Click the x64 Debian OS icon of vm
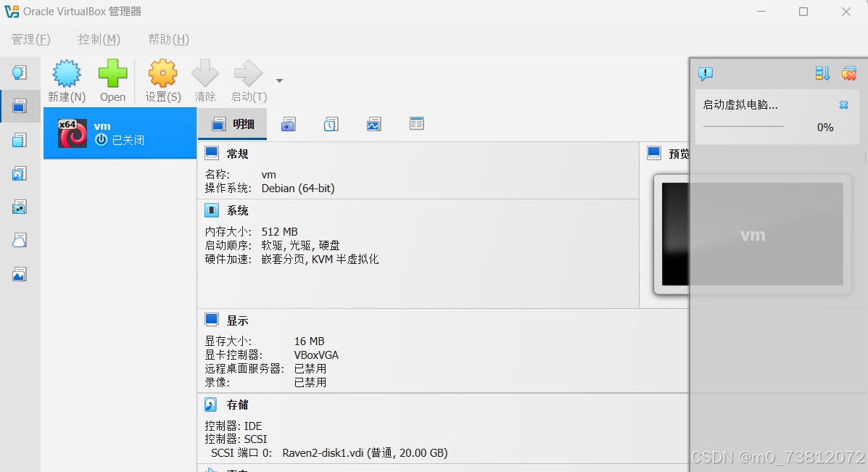This screenshot has height=472, width=868. point(73,133)
